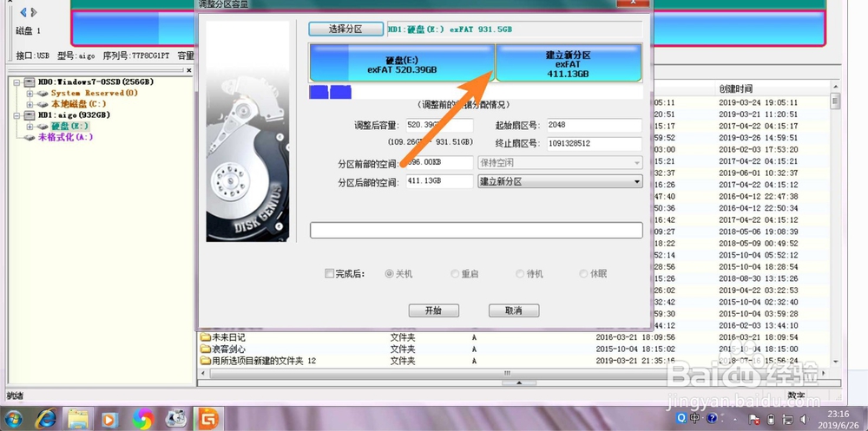Click the file list vertical scrollbar thumb
The width and height of the screenshot is (868, 431).
(835, 101)
